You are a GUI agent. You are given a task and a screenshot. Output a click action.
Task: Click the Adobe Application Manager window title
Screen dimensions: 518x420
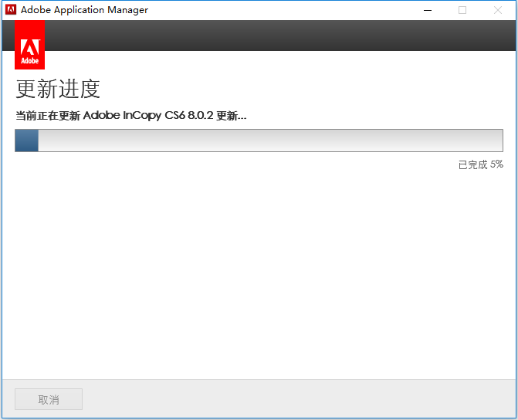click(x=84, y=10)
